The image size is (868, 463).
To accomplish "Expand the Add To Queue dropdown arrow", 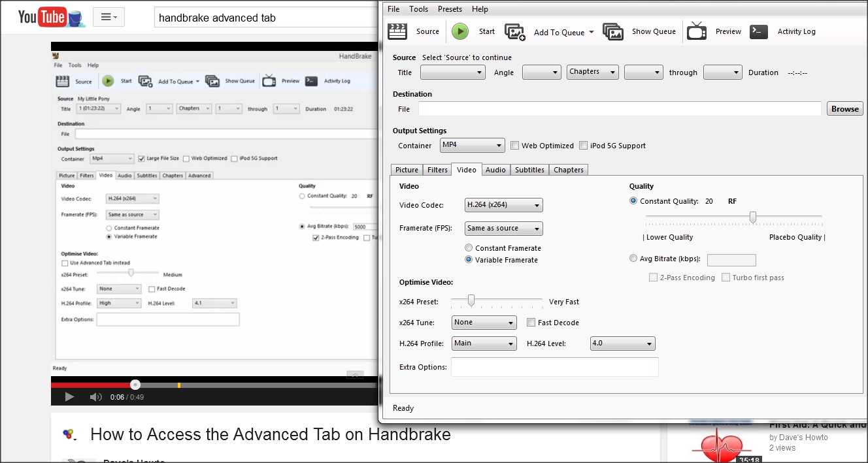I will click(x=592, y=32).
